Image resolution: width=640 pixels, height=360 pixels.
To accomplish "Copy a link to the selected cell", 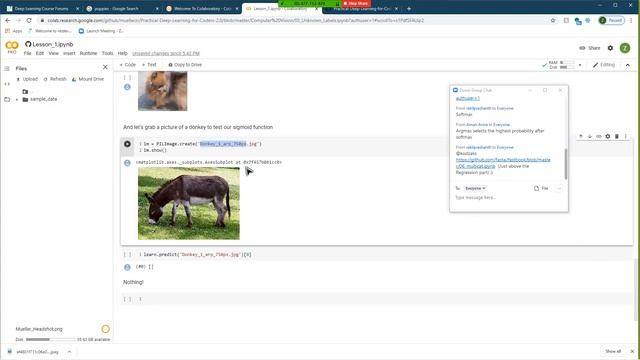I will click(x=599, y=136).
